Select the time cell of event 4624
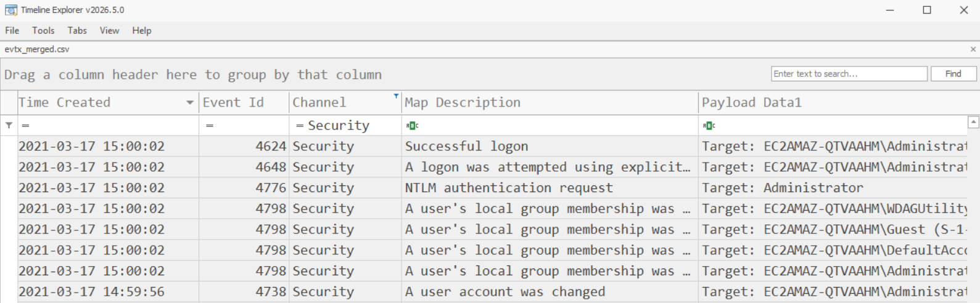This screenshot has height=303, width=980. [x=108, y=147]
